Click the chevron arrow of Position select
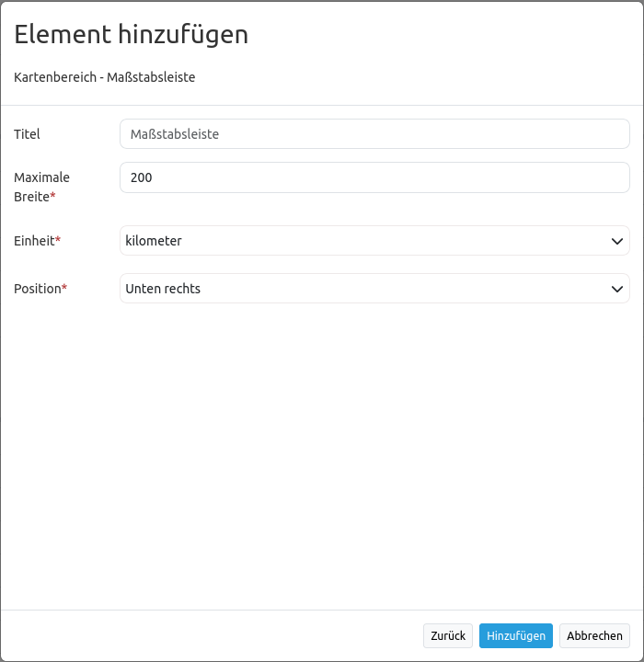644x662 pixels. coord(616,289)
